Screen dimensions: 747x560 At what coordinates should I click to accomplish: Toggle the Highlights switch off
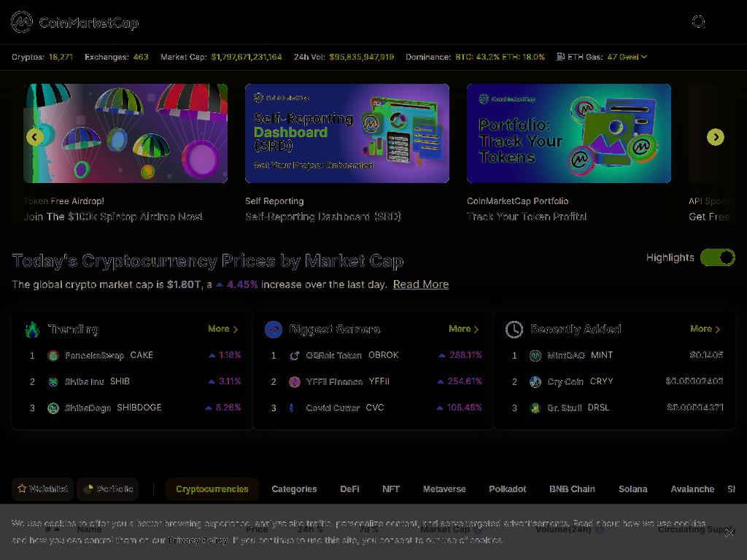(x=718, y=257)
